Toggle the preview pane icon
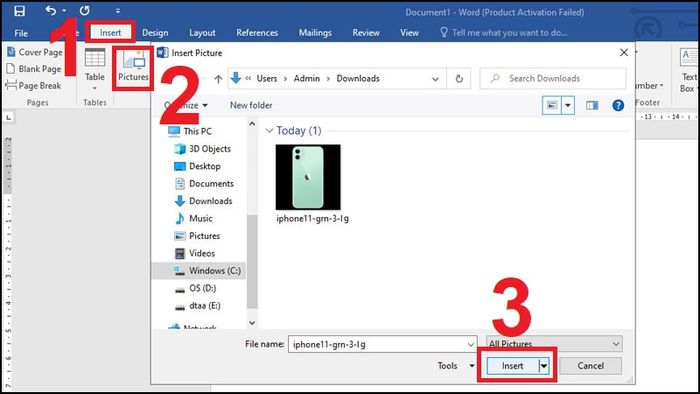The image size is (700, 394). tap(592, 105)
